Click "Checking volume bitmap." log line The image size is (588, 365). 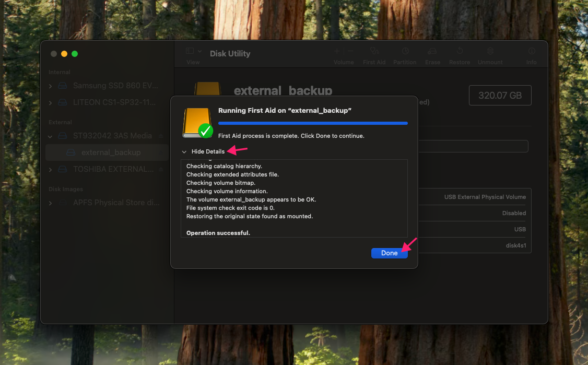221,183
